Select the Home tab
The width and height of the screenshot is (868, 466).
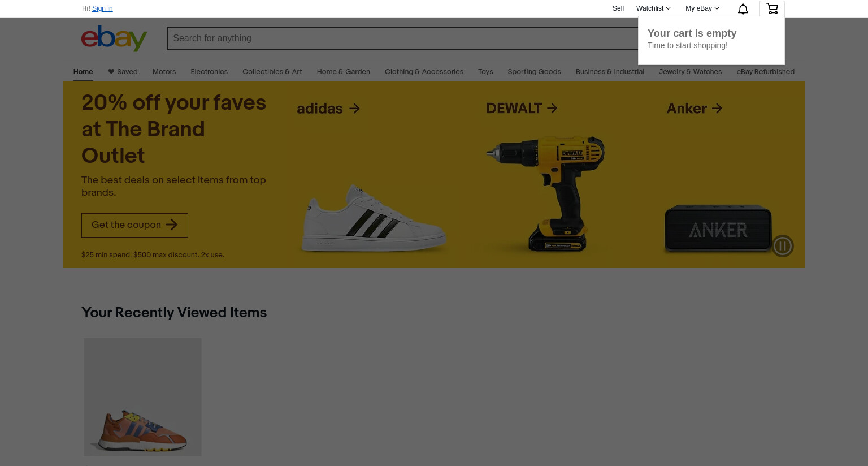click(x=83, y=72)
